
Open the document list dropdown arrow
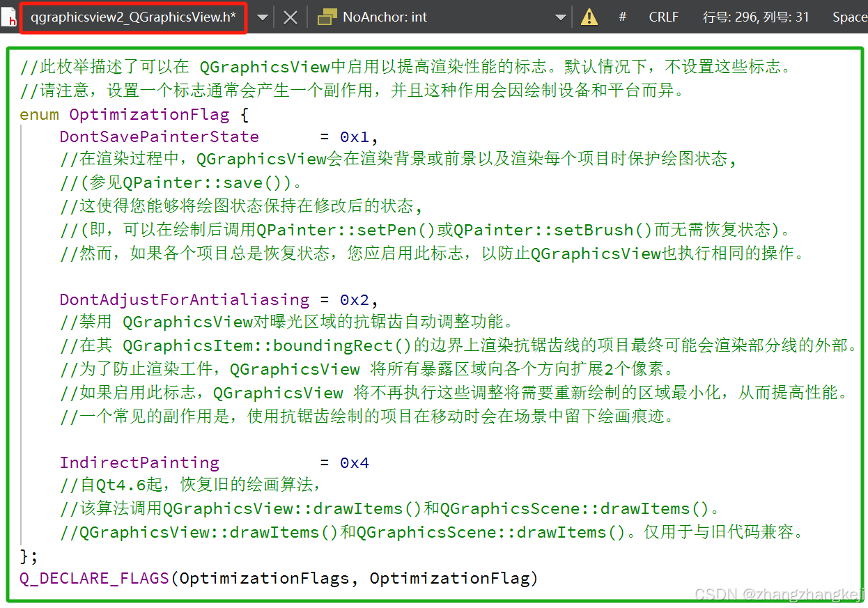tap(263, 17)
